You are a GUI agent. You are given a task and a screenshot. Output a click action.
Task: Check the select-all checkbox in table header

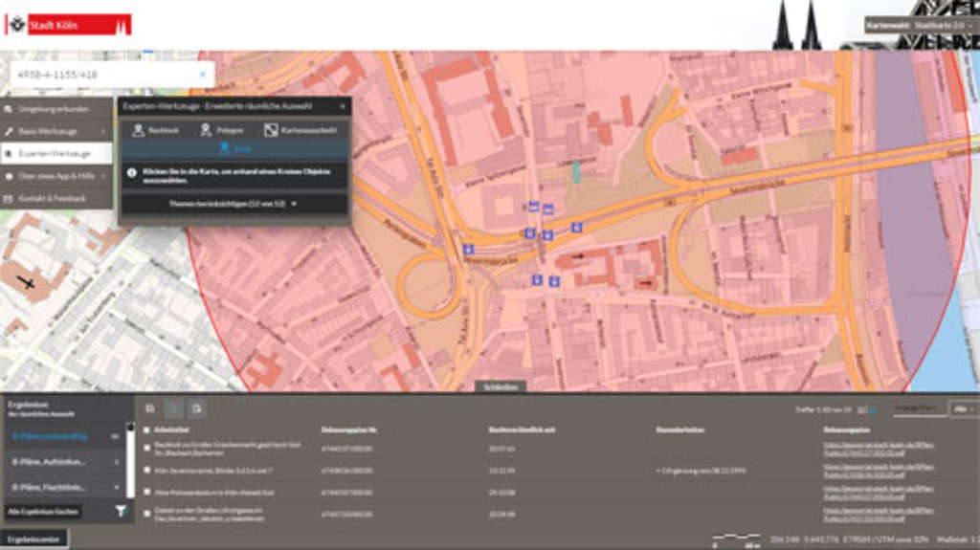tap(146, 430)
